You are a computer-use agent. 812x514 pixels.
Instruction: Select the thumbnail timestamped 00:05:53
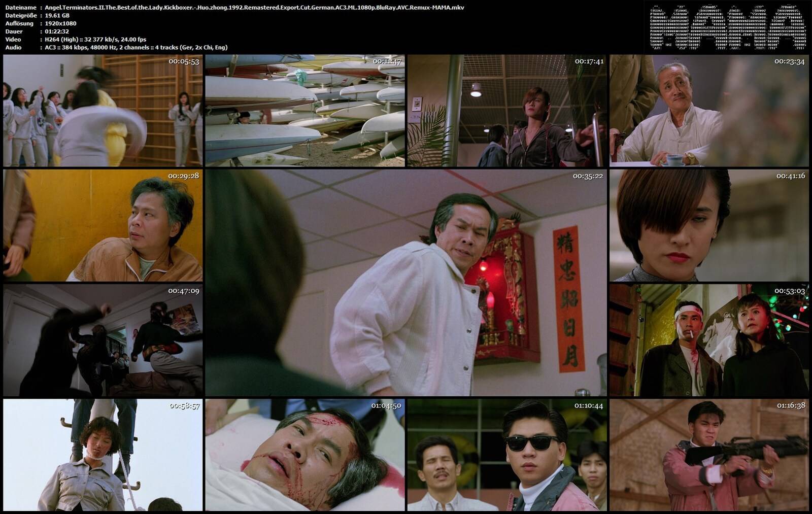tap(103, 111)
